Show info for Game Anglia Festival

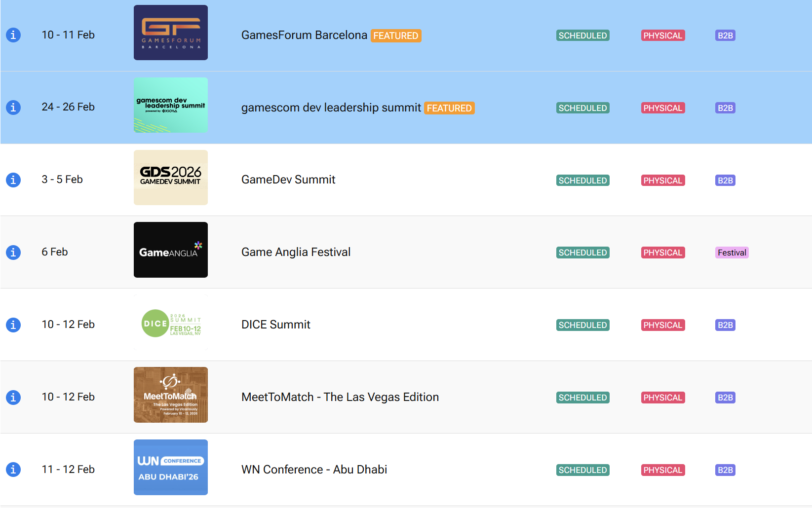pos(13,253)
